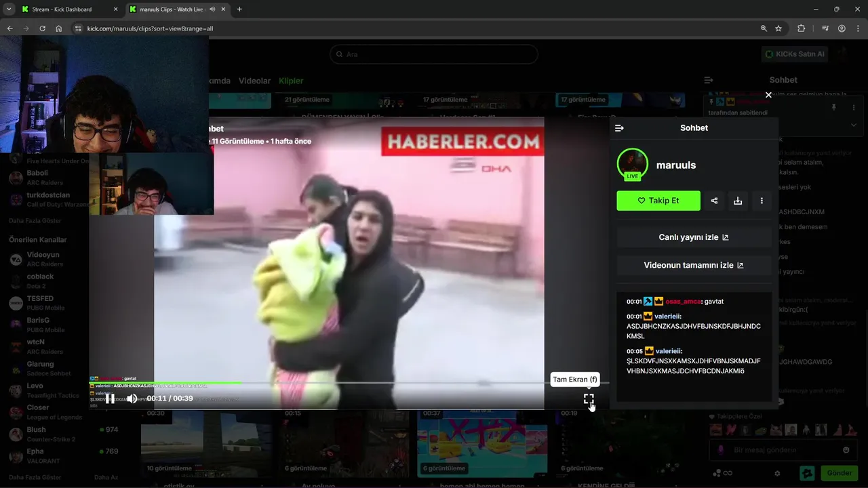
Task: Share the clip via share icon
Action: [714, 201]
